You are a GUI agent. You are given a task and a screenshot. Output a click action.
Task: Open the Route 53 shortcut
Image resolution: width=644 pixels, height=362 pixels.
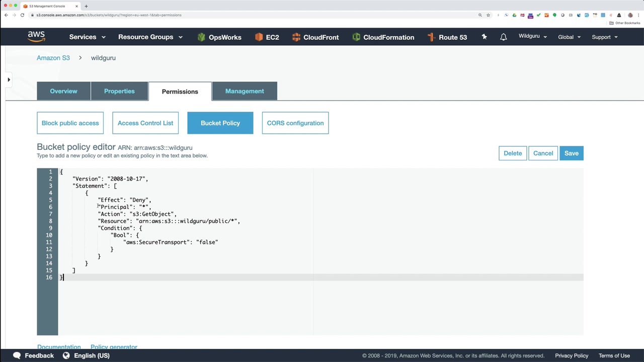point(447,37)
